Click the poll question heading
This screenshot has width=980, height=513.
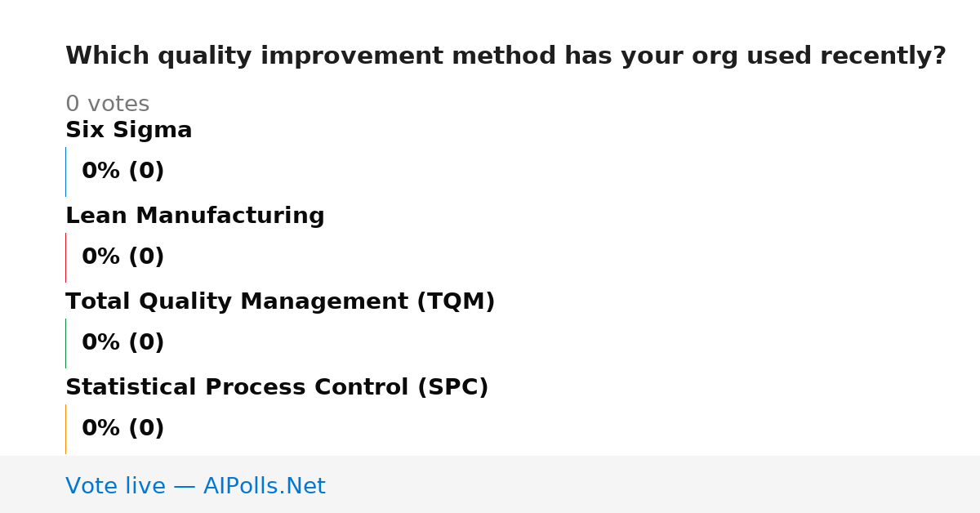[x=506, y=56]
